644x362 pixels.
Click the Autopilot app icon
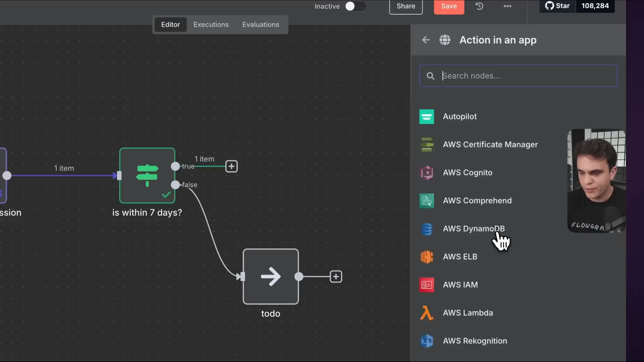click(427, 117)
